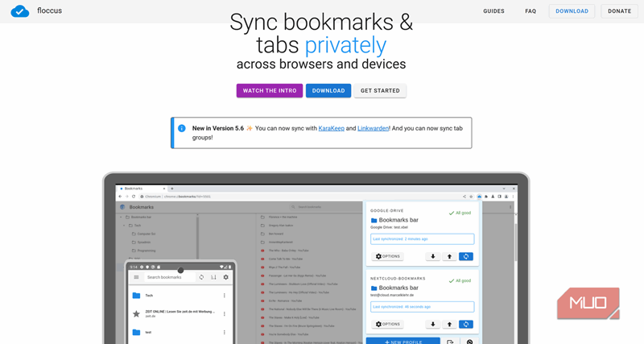Click the download arrow in Nextcloud-Bookmarks profile
644x344 pixels.
point(433,324)
